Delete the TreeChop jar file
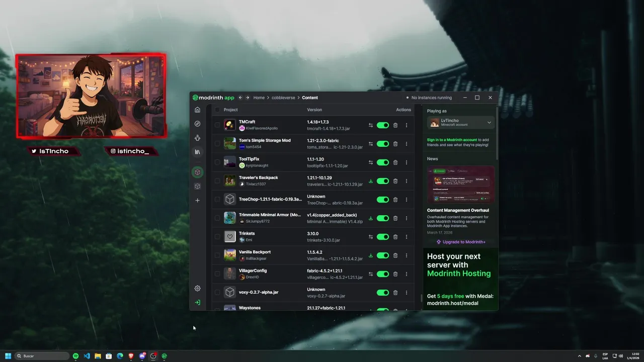Screen dimensions: 644x362 tap(395, 200)
